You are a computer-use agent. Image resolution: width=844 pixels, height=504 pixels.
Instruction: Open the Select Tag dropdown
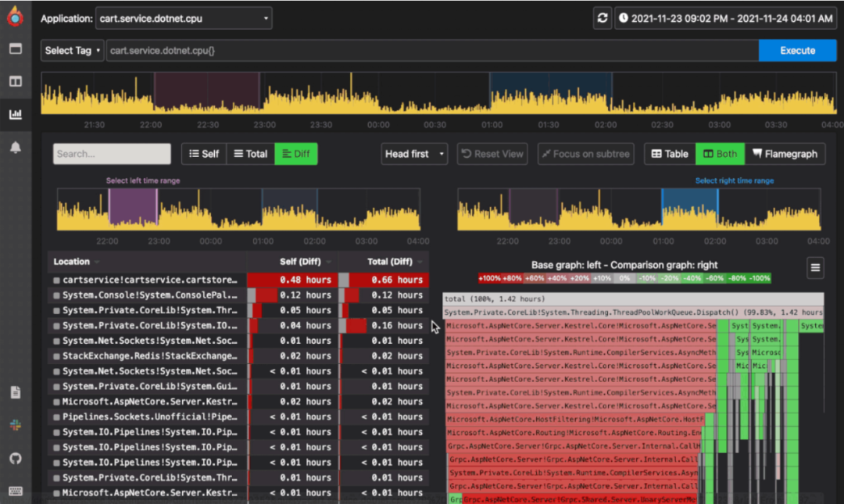click(x=71, y=49)
